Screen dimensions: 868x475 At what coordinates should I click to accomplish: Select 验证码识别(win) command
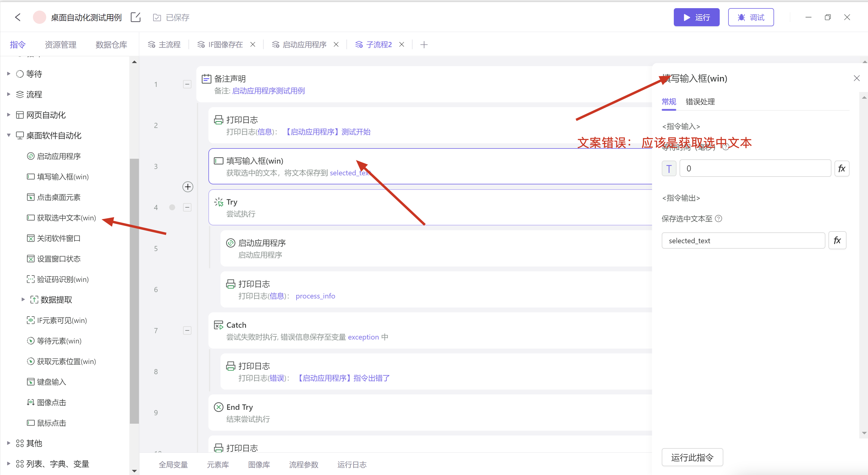[x=58, y=279]
